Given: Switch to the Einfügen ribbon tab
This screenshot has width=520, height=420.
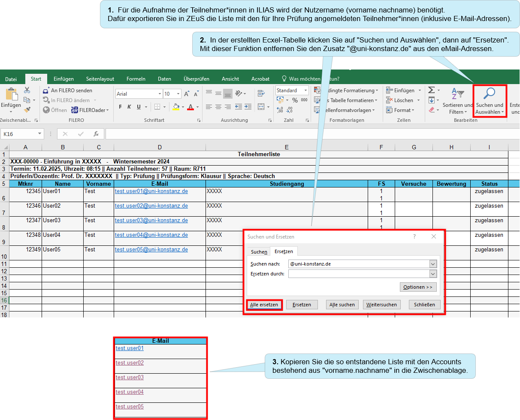Looking at the screenshot, I should coord(63,79).
